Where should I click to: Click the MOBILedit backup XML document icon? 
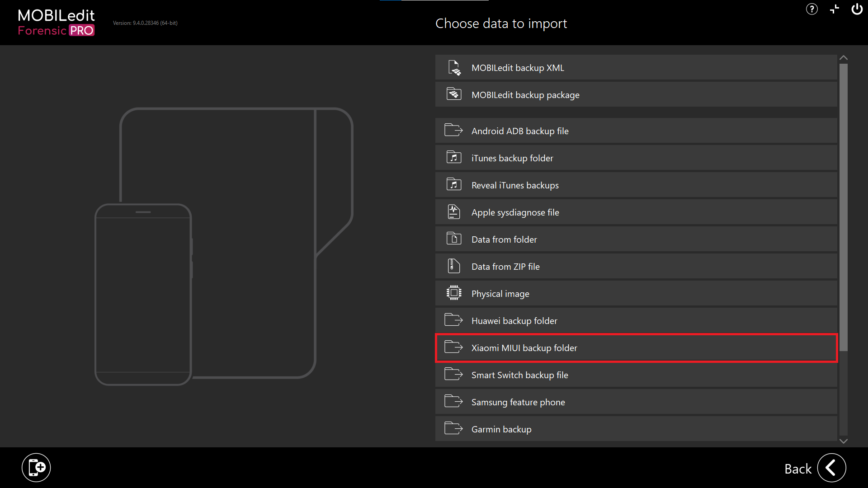(454, 67)
